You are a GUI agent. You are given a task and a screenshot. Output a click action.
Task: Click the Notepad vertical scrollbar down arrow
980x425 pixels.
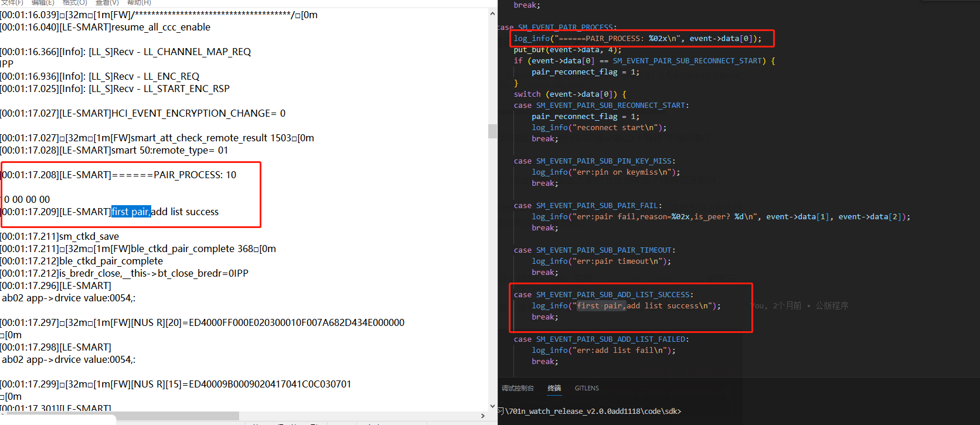pos(492,406)
